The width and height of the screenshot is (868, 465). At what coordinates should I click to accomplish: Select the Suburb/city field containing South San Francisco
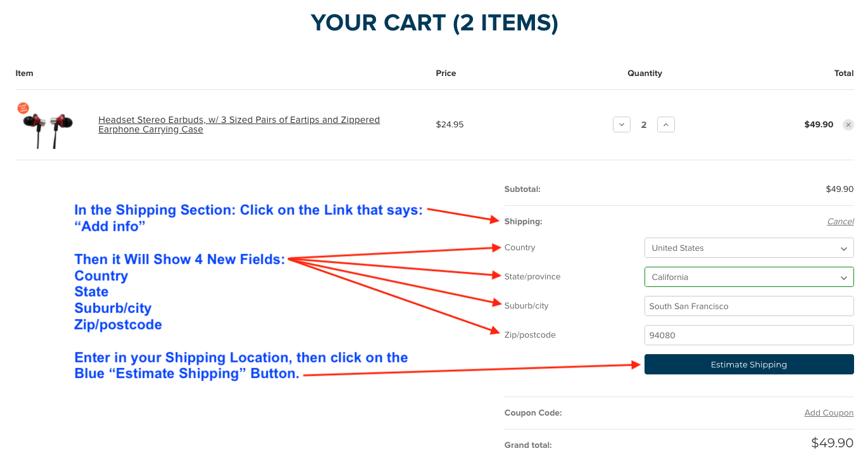pyautogui.click(x=749, y=306)
